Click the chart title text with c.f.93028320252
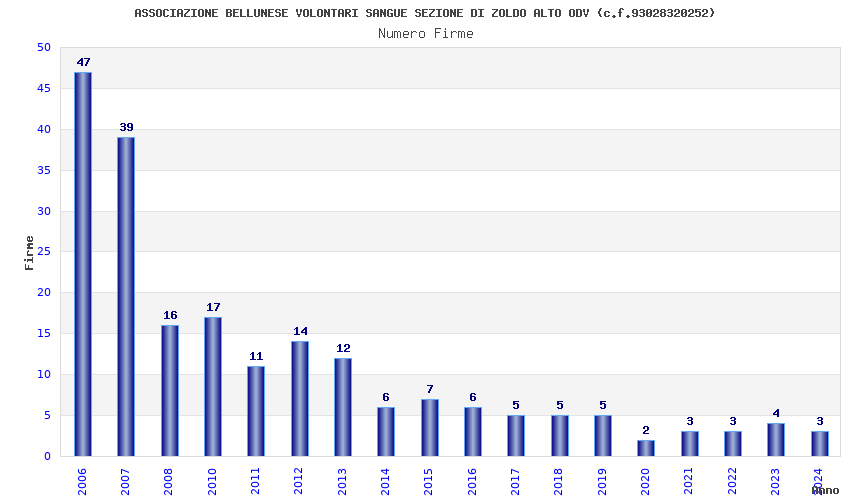 click(x=424, y=13)
